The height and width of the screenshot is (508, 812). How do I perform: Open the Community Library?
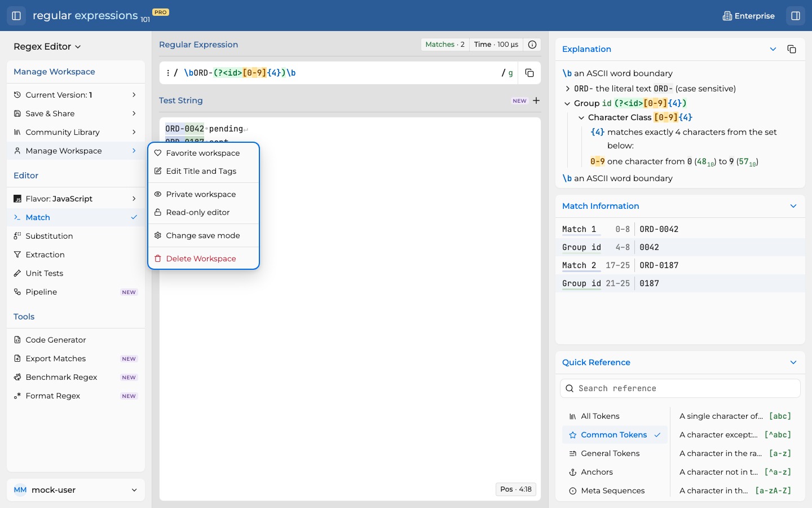(x=76, y=132)
